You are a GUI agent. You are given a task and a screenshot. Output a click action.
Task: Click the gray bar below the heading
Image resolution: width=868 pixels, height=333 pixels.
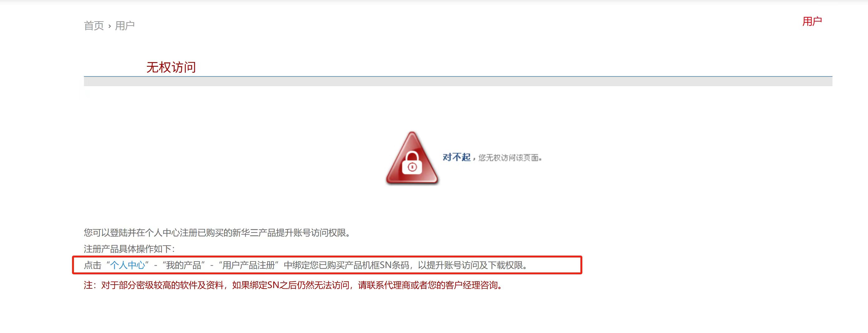(458, 81)
